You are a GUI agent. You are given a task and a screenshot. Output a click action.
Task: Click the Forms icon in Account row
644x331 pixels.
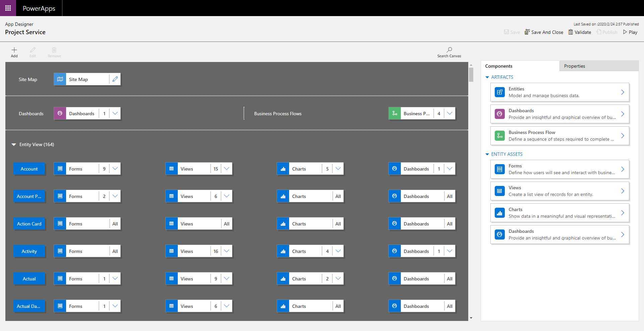(x=60, y=169)
